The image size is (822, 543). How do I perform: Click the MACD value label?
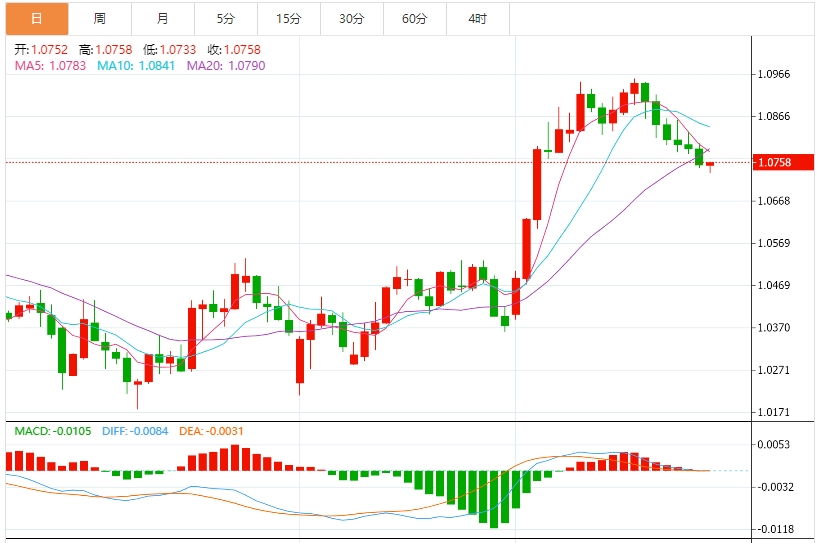click(x=52, y=431)
